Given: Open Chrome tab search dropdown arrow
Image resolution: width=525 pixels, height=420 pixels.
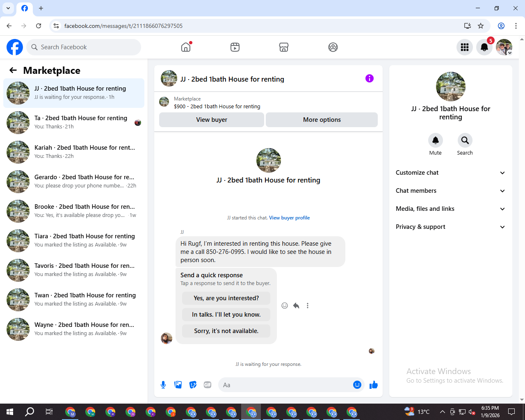Looking at the screenshot, I should click(8, 8).
